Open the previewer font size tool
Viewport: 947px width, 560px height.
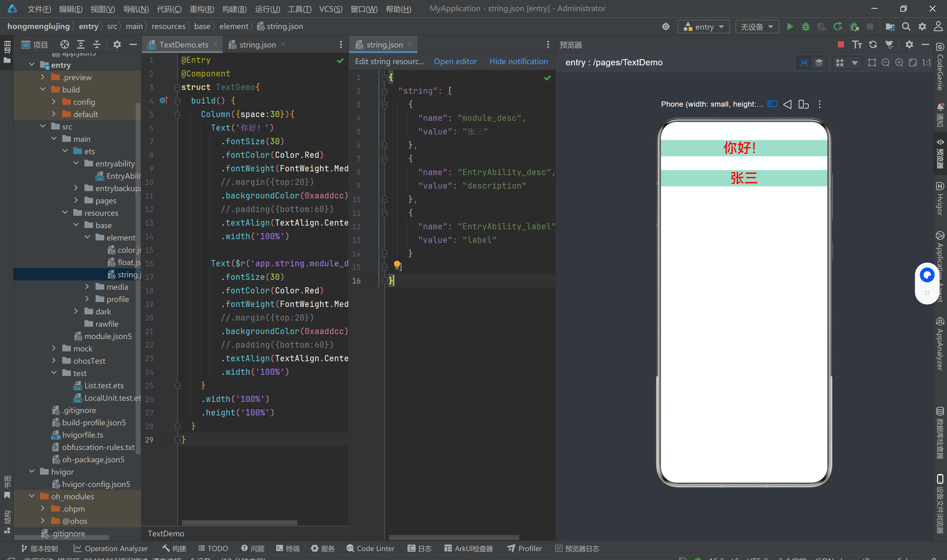(x=857, y=44)
